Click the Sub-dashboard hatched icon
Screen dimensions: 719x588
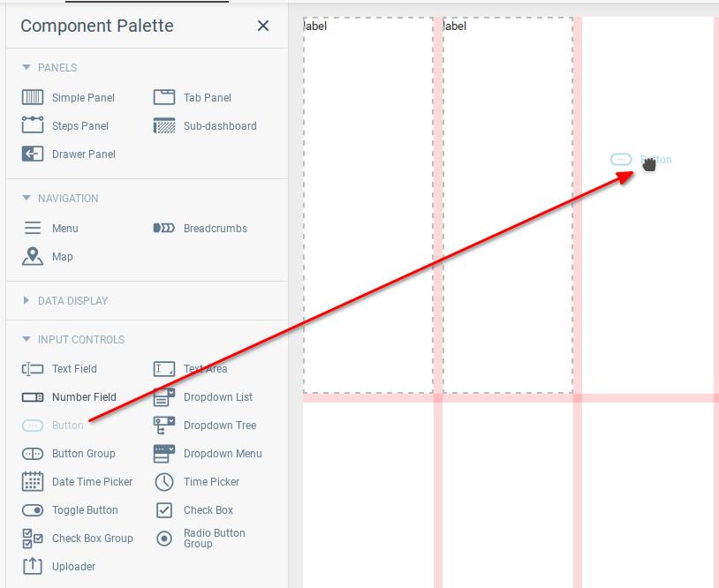click(x=164, y=125)
